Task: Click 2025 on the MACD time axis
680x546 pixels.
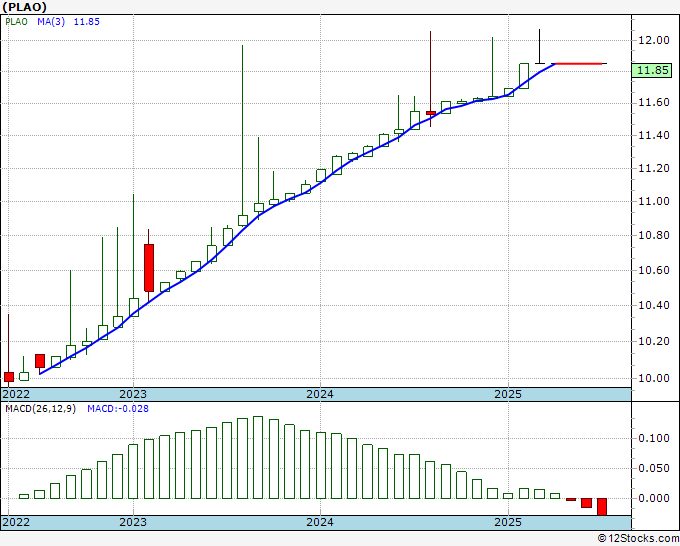Action: click(508, 522)
